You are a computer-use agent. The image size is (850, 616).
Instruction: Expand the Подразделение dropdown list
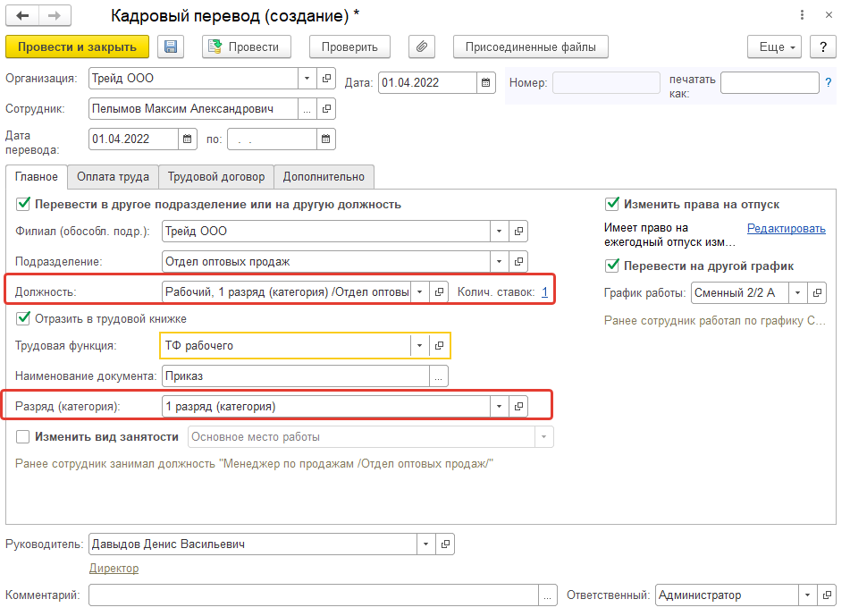(499, 262)
